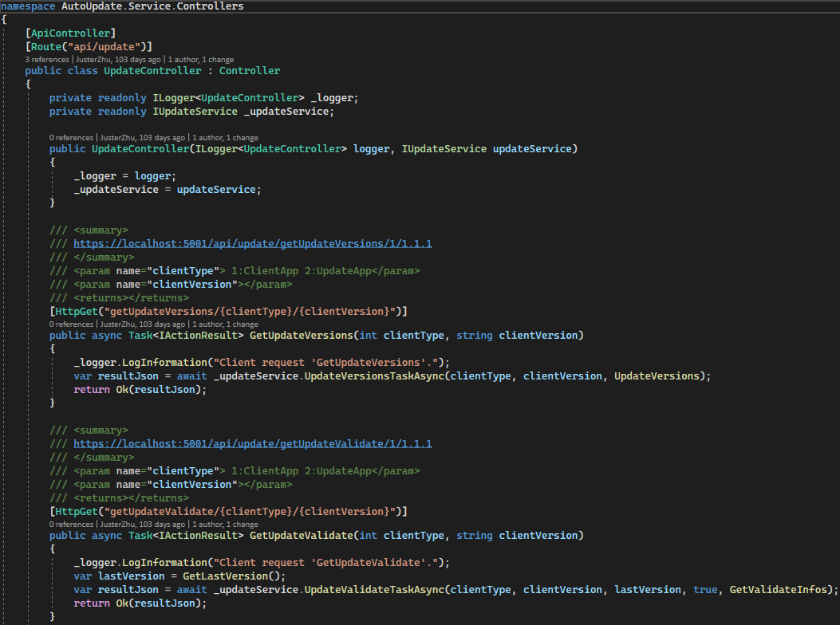Click '3 references' CodeLens above UpdateController class

click(x=47, y=60)
